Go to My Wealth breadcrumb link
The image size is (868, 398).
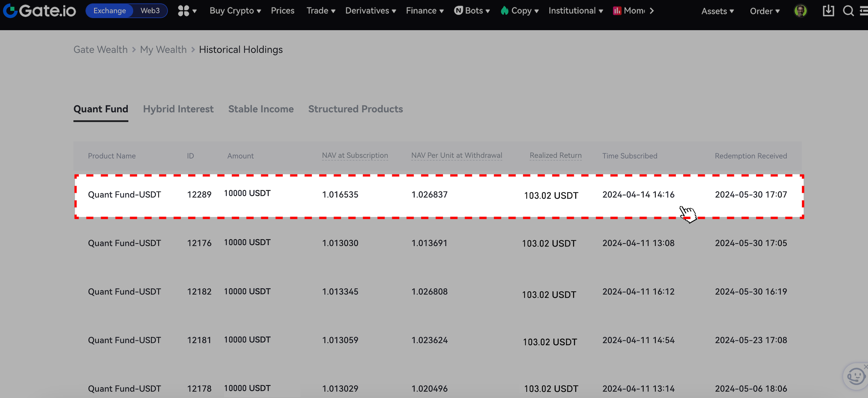(x=163, y=49)
